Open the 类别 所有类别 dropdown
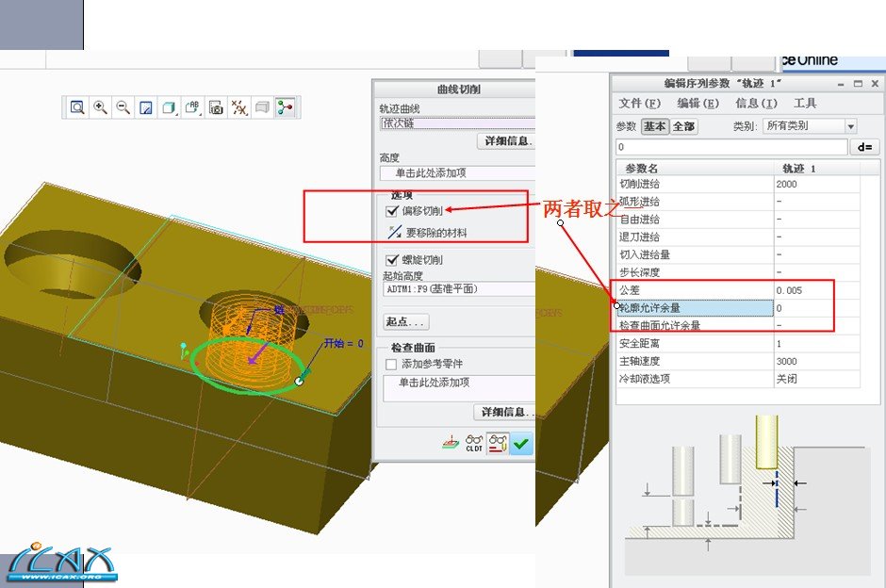The width and height of the screenshot is (886, 588). (809, 125)
